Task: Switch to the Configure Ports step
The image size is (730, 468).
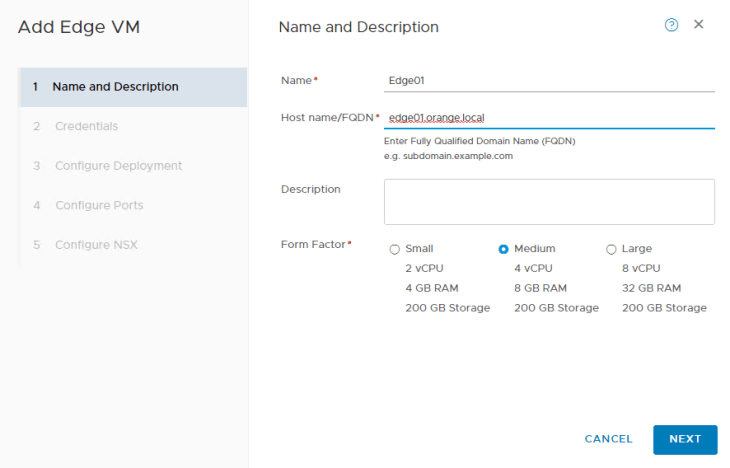Action: 99,205
